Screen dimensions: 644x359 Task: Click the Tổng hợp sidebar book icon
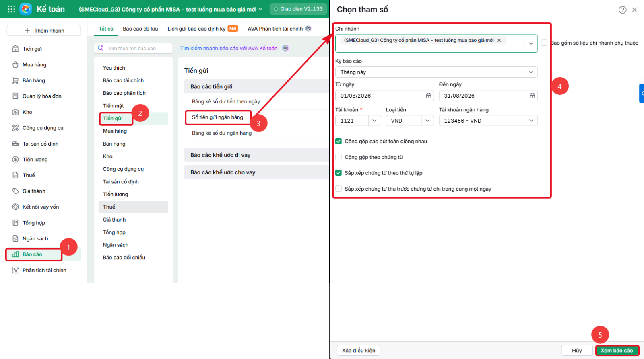(x=15, y=223)
